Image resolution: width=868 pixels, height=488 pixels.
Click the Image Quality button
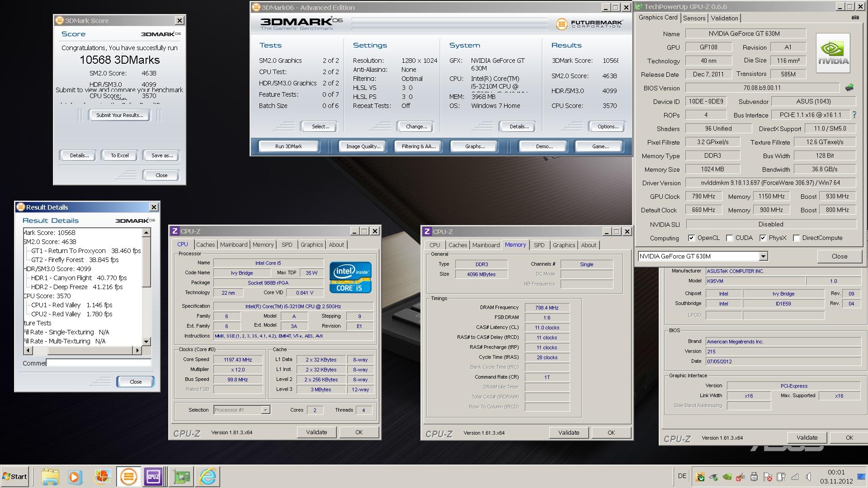pyautogui.click(x=363, y=146)
